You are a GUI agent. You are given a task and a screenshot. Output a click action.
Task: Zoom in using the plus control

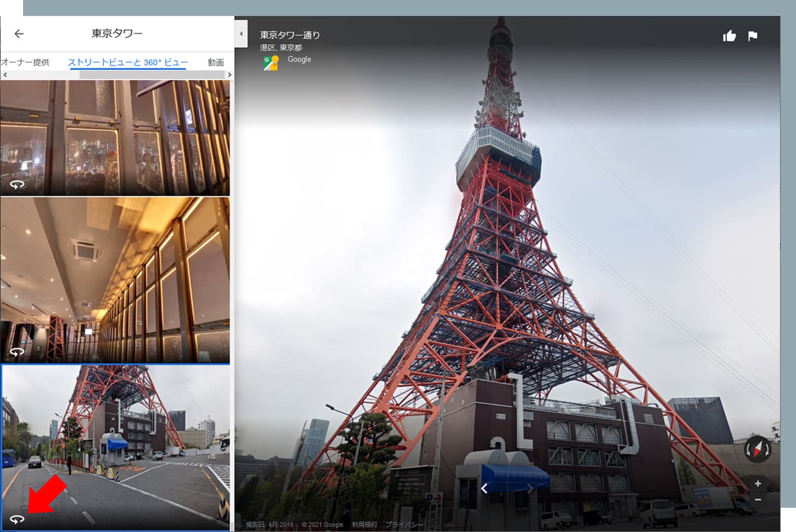click(758, 484)
